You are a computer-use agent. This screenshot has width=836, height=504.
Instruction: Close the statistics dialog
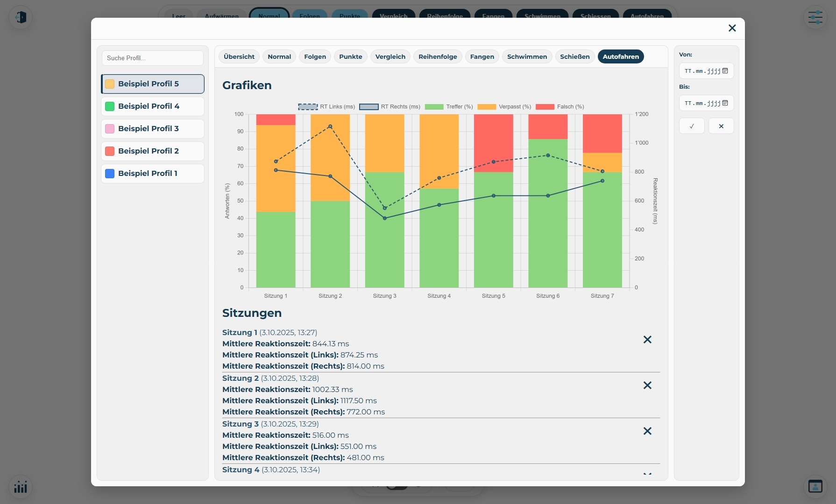pos(732,28)
